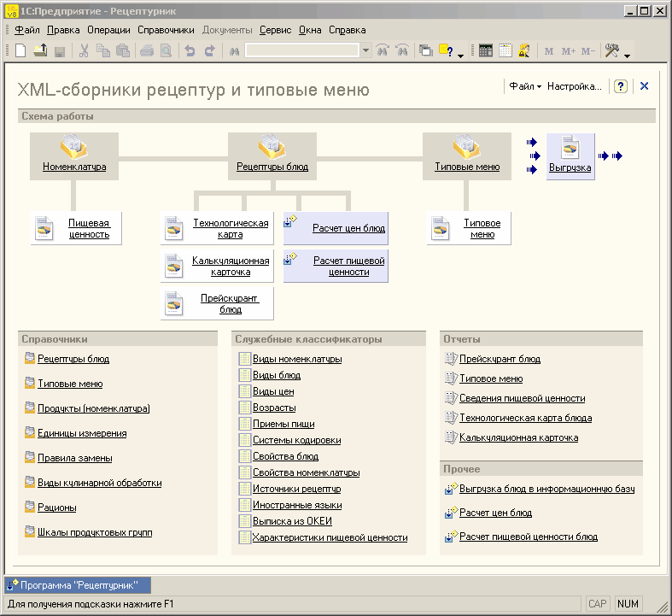Open Виды номенклатуры classifier link
The height and width of the screenshot is (616, 672).
coord(297,359)
